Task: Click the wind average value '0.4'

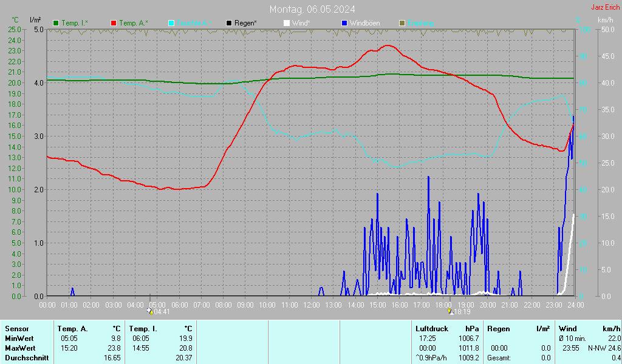Action: coord(616,358)
